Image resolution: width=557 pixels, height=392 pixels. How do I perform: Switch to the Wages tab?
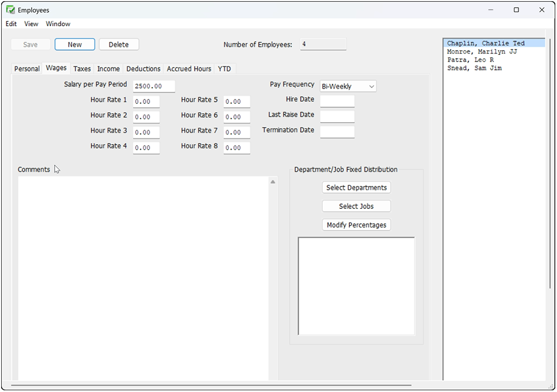pos(56,68)
